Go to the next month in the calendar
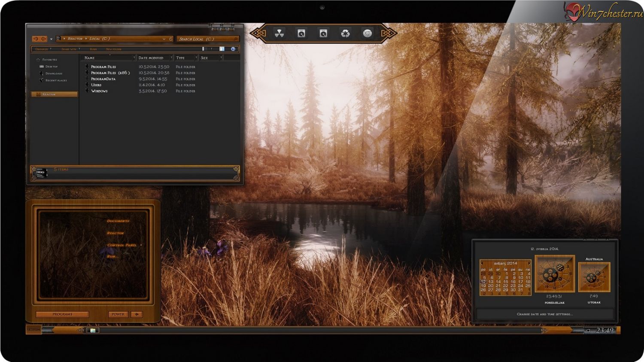Screen dimensions: 644x362 [529, 263]
